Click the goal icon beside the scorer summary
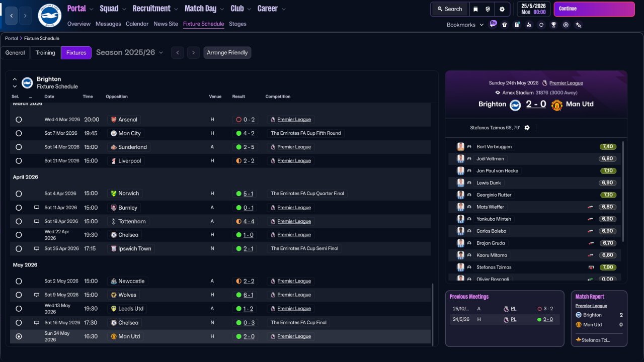Image resolution: width=644 pixels, height=362 pixels. 527,128
